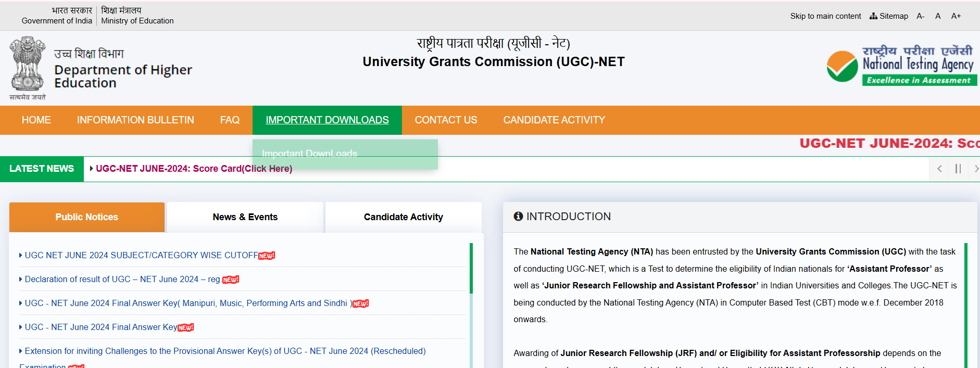Click next news arrow in ticker
980x368 pixels.
(x=975, y=169)
